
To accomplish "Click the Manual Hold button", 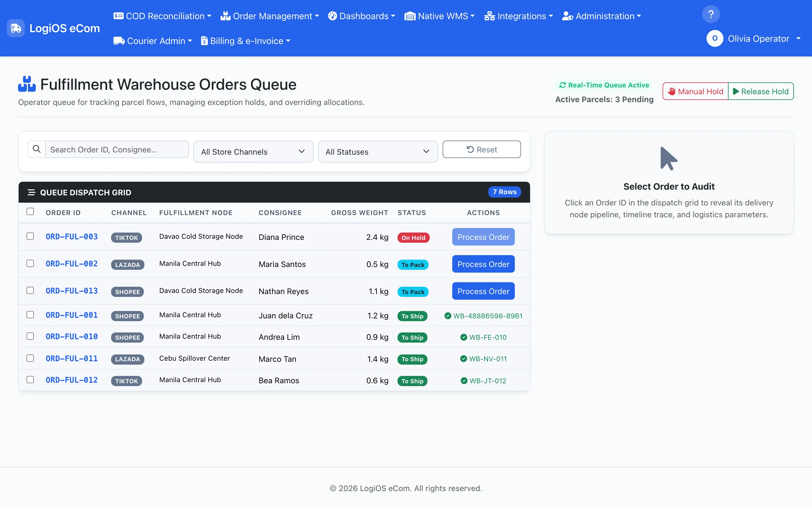I will click(x=695, y=91).
